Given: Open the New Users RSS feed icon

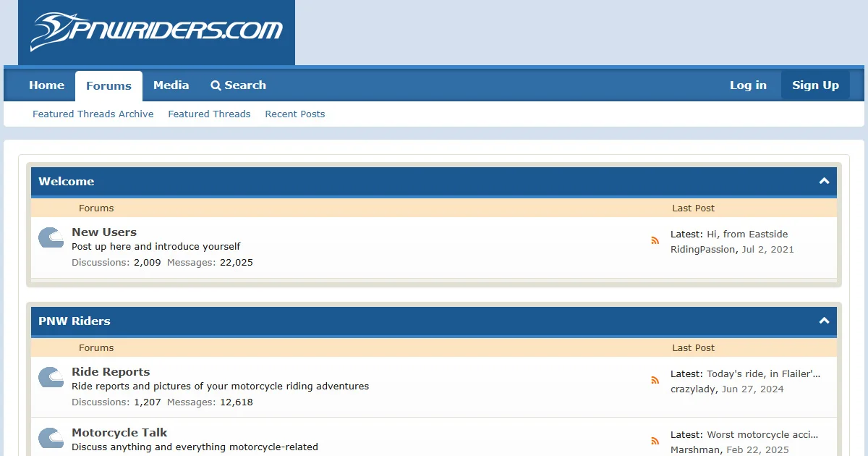Looking at the screenshot, I should click(x=655, y=241).
